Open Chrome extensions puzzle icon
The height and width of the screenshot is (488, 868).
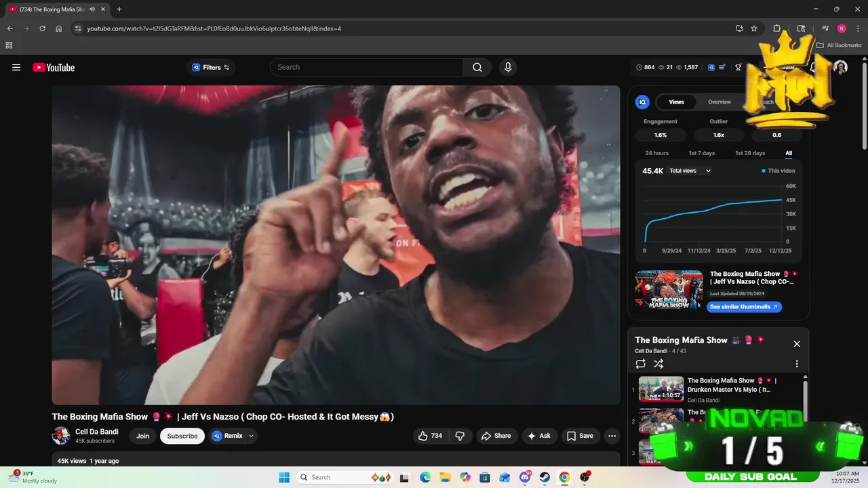(777, 28)
